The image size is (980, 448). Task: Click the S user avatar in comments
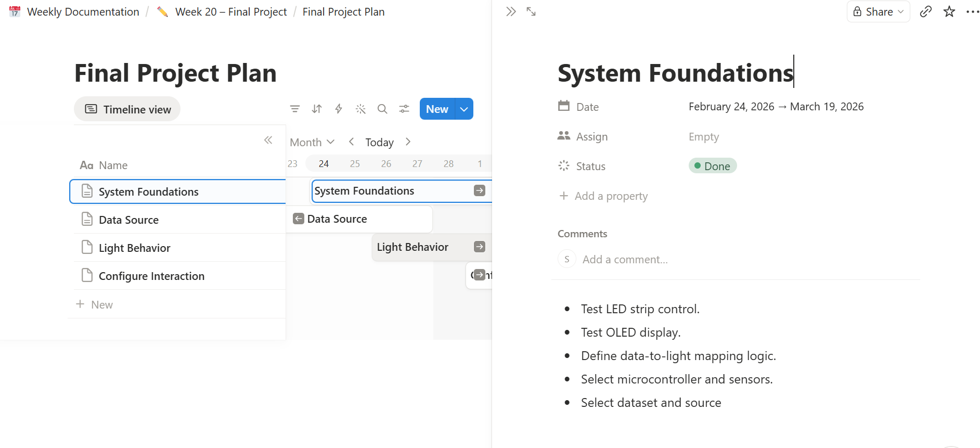[x=566, y=259]
